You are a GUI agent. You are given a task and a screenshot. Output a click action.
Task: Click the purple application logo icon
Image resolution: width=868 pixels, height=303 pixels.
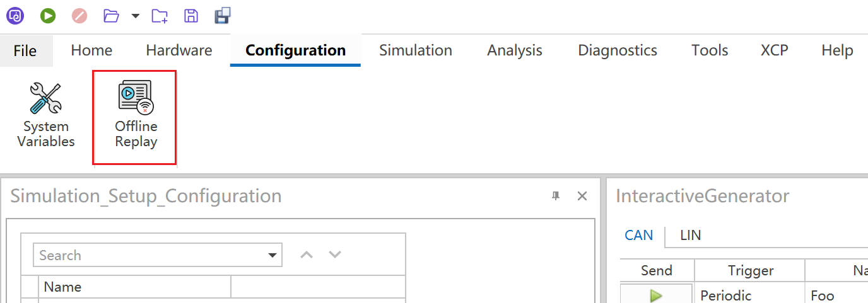pos(15,16)
